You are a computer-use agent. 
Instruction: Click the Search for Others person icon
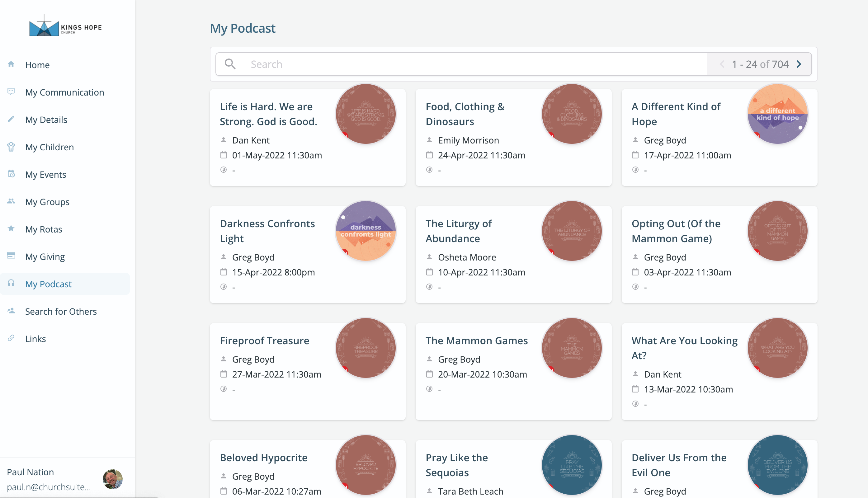coord(11,311)
